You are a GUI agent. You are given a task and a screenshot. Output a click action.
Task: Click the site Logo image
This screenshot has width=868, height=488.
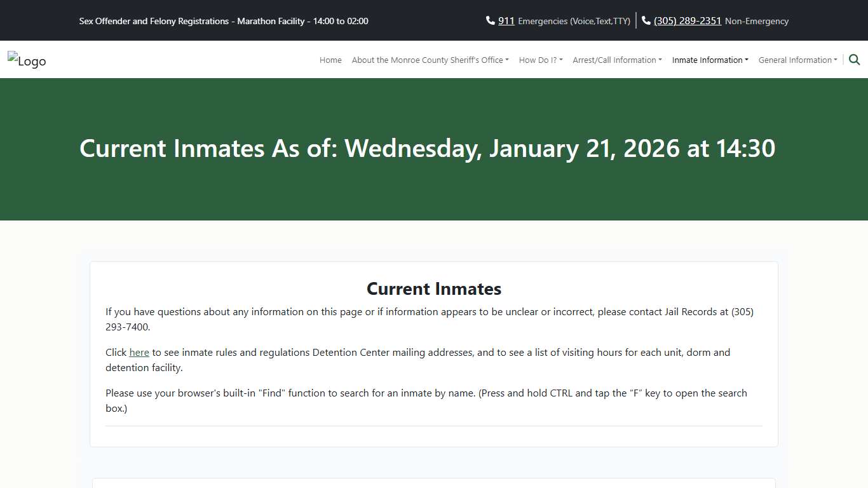click(x=27, y=60)
